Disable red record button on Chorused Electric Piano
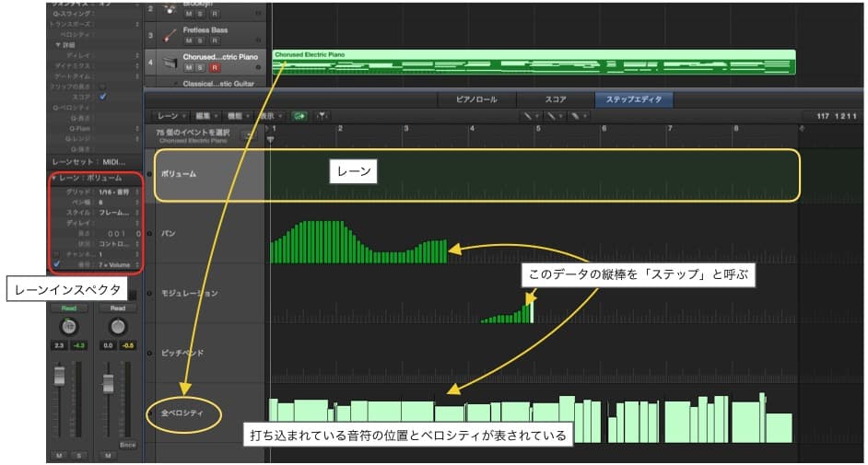The height and width of the screenshot is (465, 868). 215,67
